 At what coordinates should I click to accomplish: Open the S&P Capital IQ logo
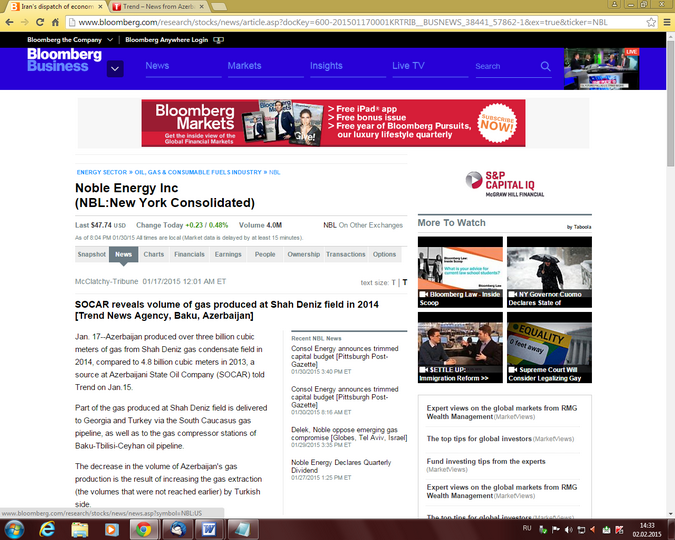[505, 184]
